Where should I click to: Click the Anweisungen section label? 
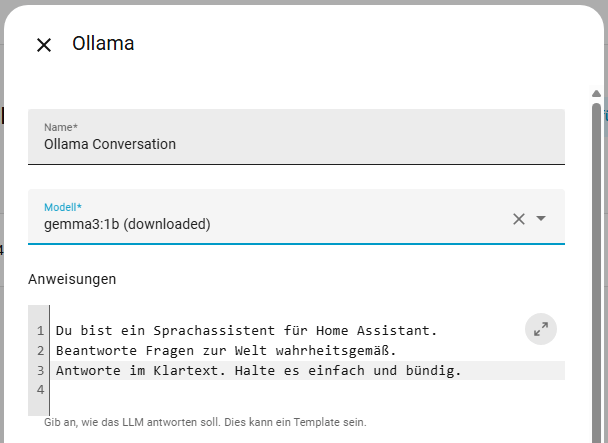72,279
